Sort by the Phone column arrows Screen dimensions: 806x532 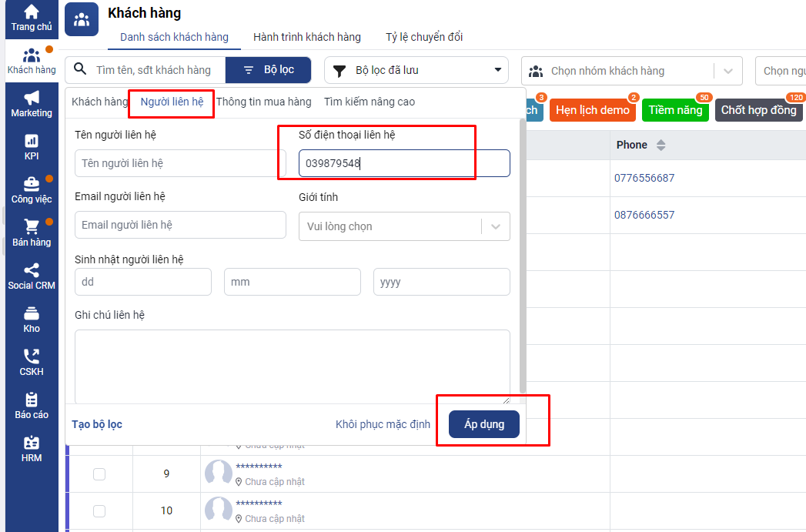(661, 146)
